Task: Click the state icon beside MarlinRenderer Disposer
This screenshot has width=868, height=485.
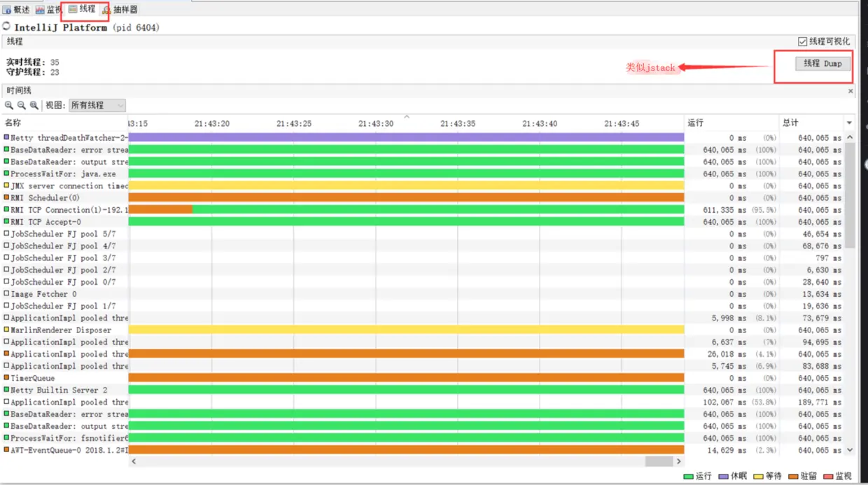Action: coord(7,330)
